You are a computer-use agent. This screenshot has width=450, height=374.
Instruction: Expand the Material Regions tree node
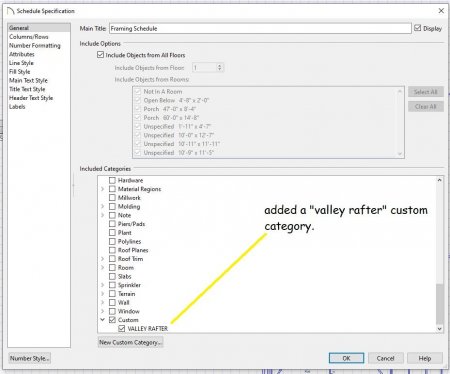pos(103,189)
